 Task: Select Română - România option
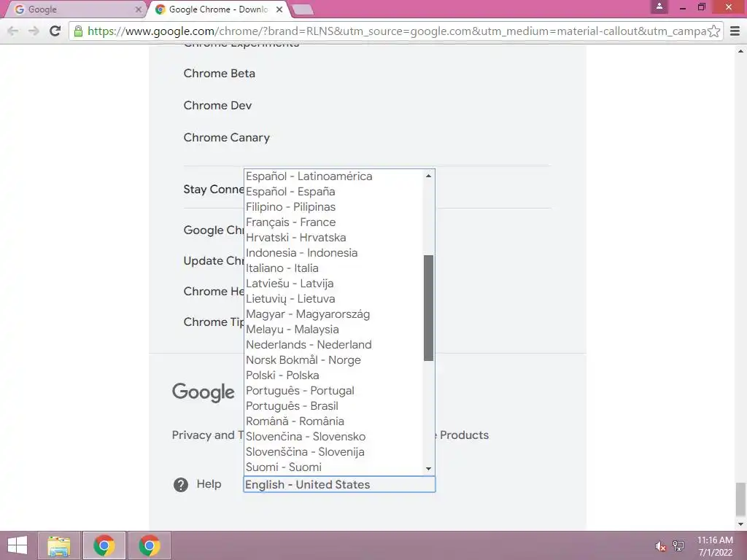333,421
